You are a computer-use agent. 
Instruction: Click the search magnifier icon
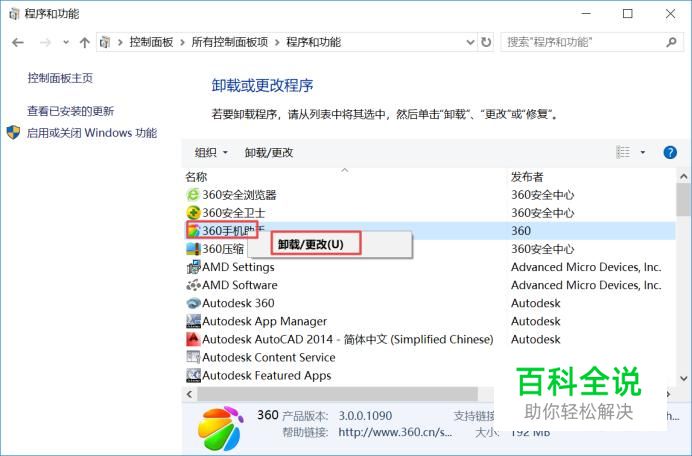pos(671,42)
